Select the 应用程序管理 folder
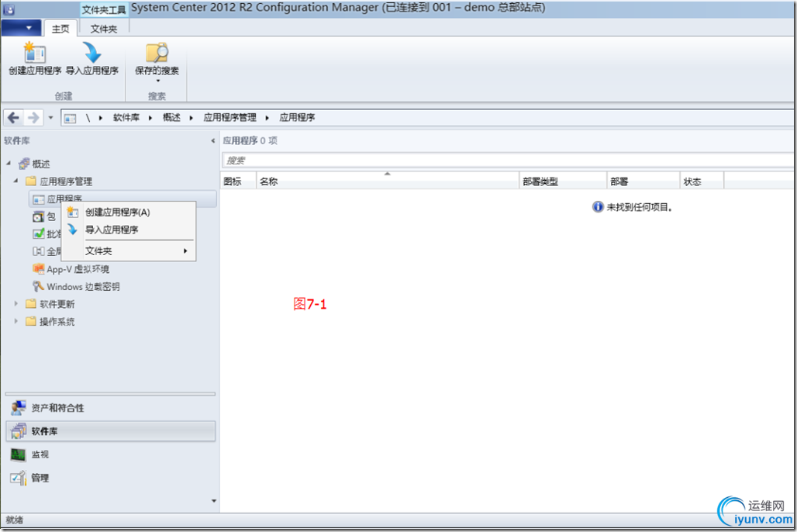The width and height of the screenshot is (797, 532). click(x=59, y=181)
